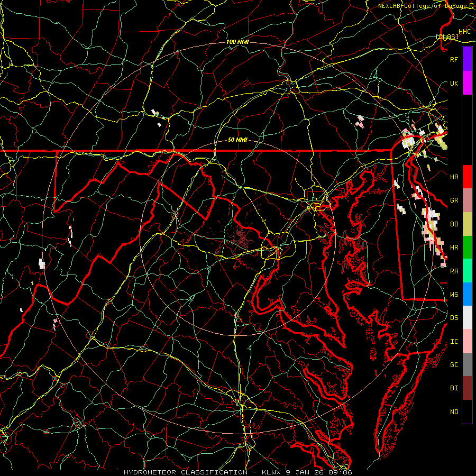Image resolution: width=476 pixels, height=476 pixels.
Task: Click the 'BD' legend label
Action: pyautogui.click(x=454, y=224)
